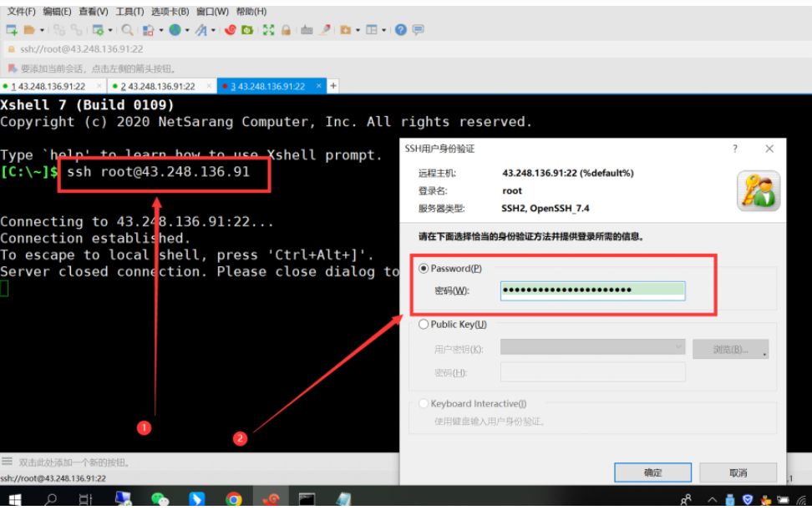This screenshot has height=515, width=812.
Task: Select the Public Key authentication radio button
Action: (424, 324)
